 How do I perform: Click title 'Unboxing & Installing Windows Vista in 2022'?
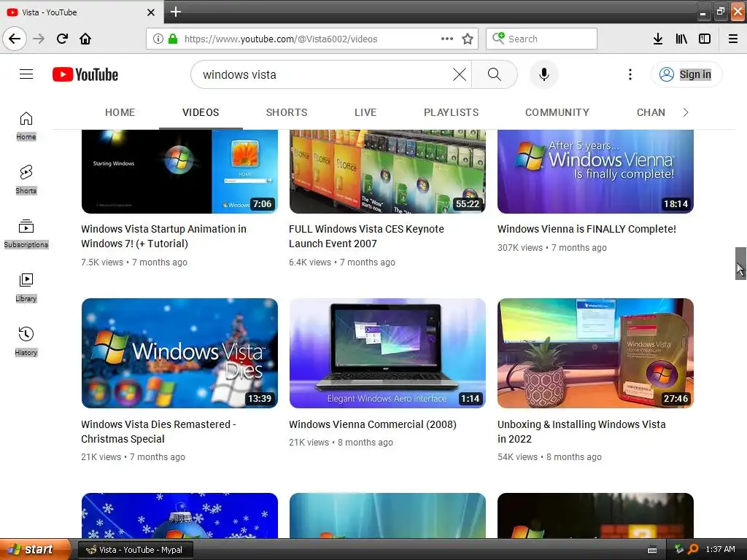[581, 432]
